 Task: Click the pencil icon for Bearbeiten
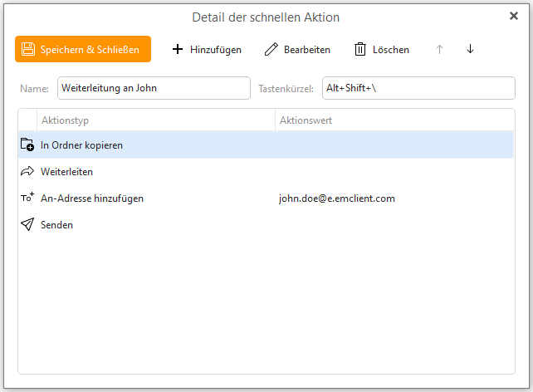(271, 49)
